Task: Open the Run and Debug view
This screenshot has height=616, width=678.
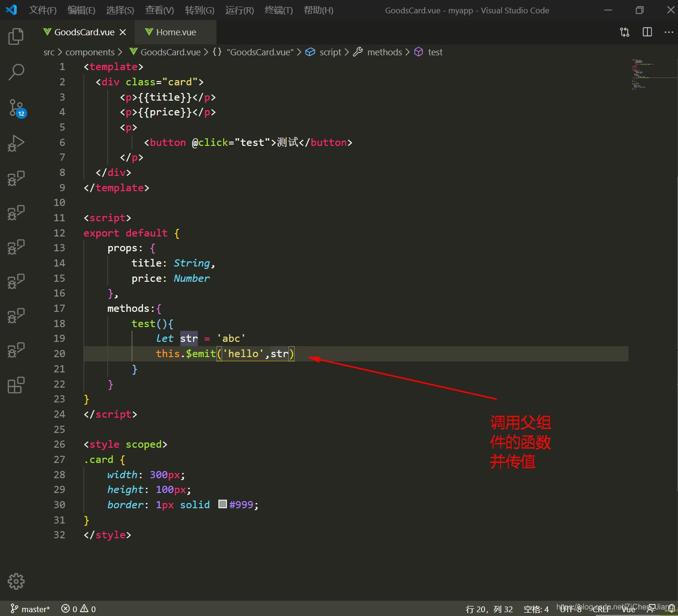Action: [16, 143]
